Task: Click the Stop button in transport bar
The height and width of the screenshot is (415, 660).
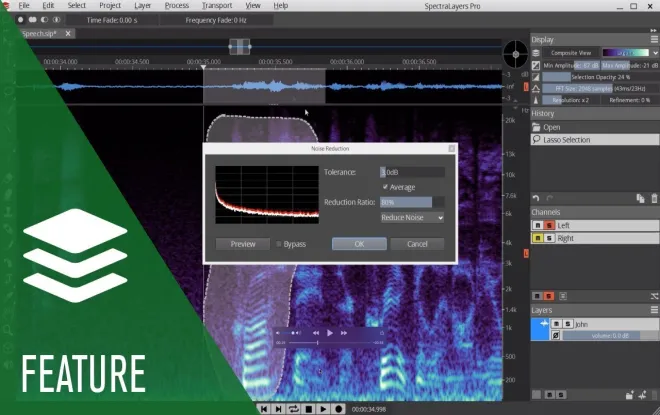Action: (x=309, y=409)
